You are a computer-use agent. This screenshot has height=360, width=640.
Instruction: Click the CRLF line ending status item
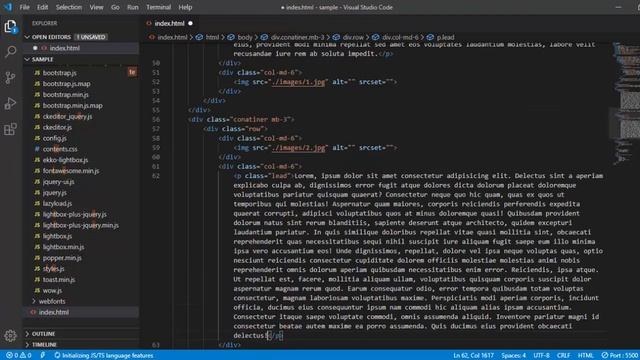tap(563, 356)
